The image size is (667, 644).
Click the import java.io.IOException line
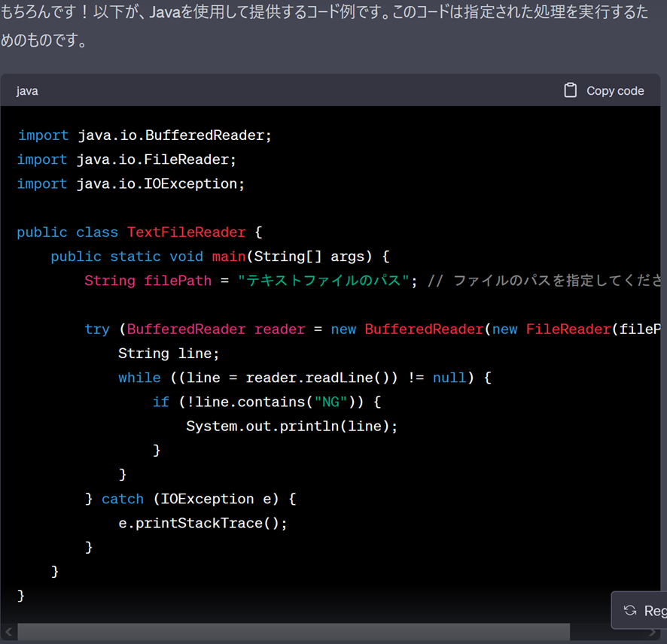click(x=131, y=184)
